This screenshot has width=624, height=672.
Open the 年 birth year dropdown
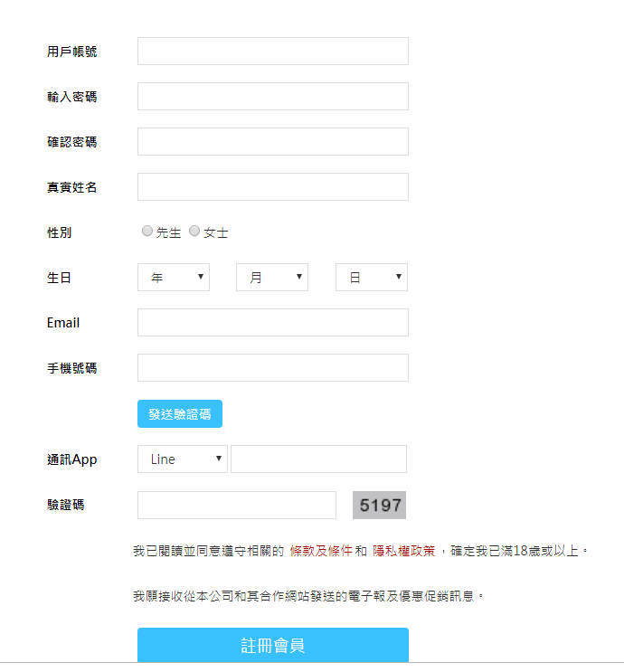[174, 278]
